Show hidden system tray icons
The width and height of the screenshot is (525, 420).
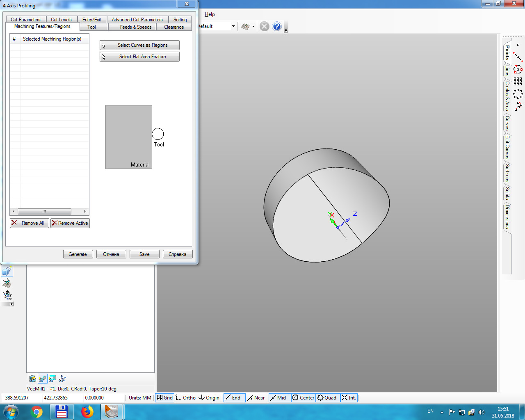pos(442,412)
